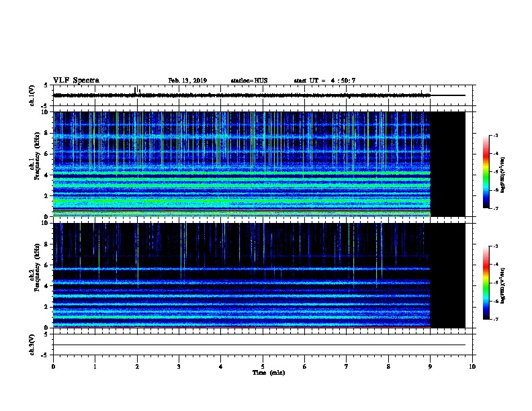Image resolution: width=532 pixels, height=411 pixels.
Task: Click the "VLF Spectra" plot title
Action: point(76,81)
